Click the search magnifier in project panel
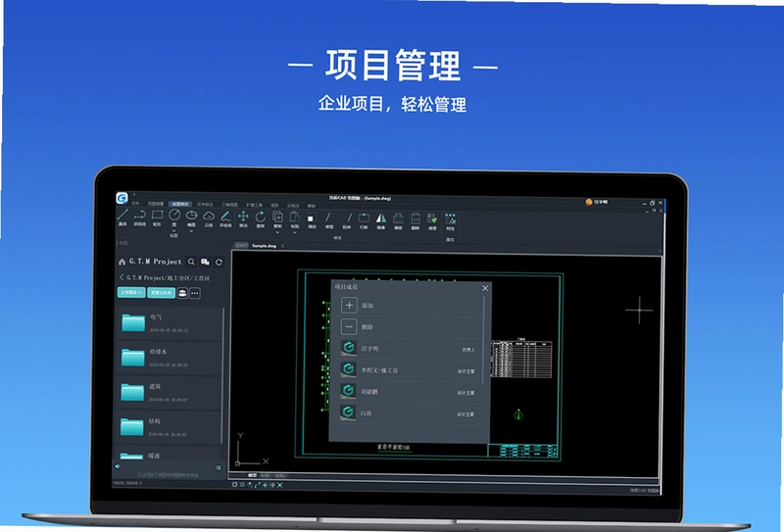The width and height of the screenshot is (784, 532). tap(191, 262)
